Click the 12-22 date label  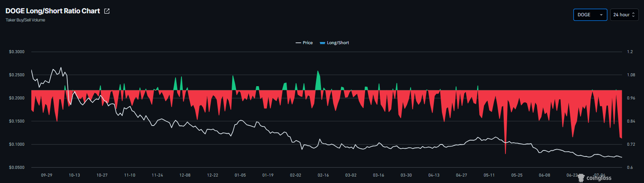pyautogui.click(x=213, y=175)
